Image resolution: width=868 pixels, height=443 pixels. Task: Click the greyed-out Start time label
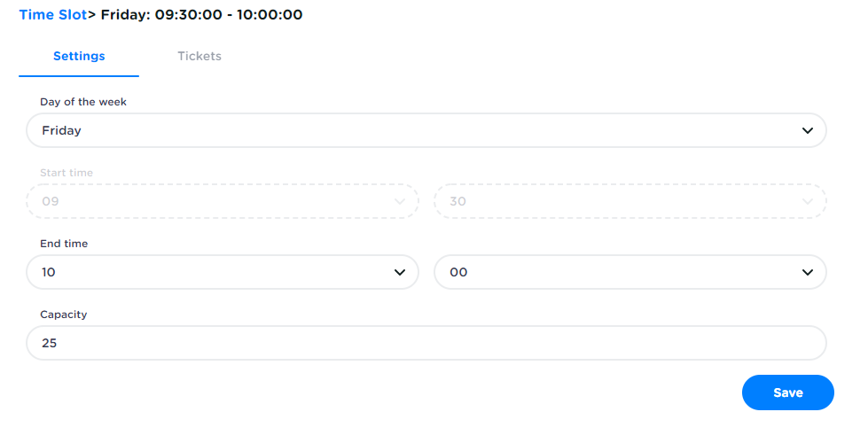coord(66,173)
